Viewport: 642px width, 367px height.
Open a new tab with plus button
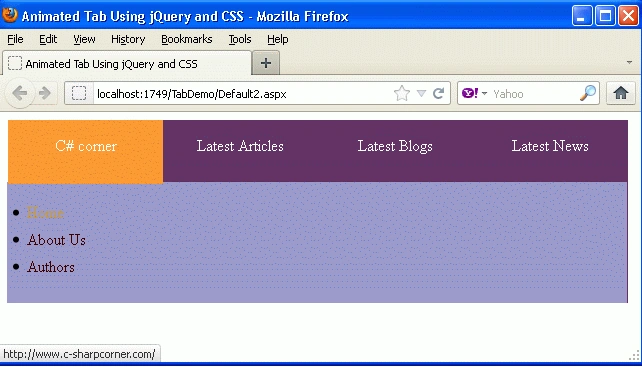(266, 63)
